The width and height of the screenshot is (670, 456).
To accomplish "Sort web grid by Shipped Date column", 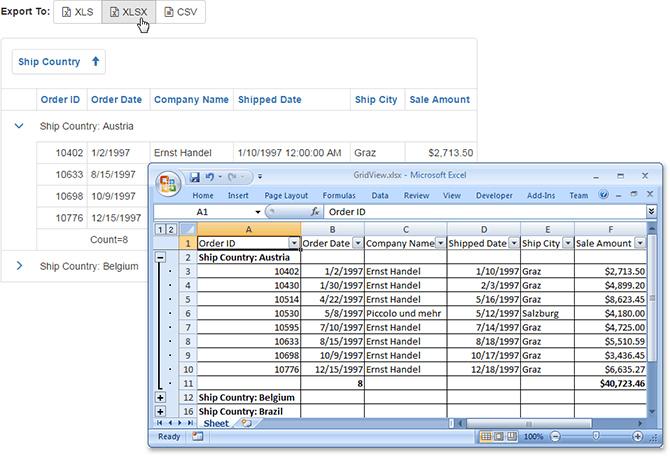I will tap(270, 100).
